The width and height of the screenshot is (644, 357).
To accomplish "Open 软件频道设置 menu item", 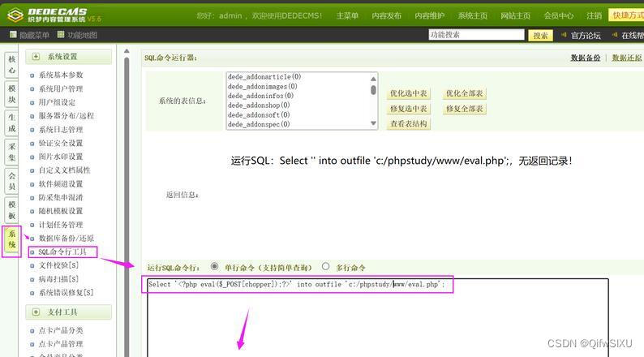I will [x=61, y=183].
